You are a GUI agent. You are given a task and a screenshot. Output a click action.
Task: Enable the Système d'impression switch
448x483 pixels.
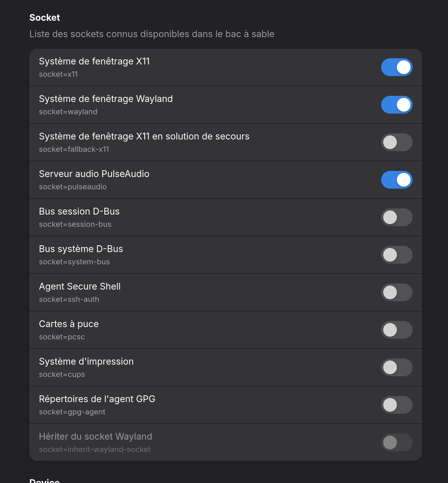397,367
